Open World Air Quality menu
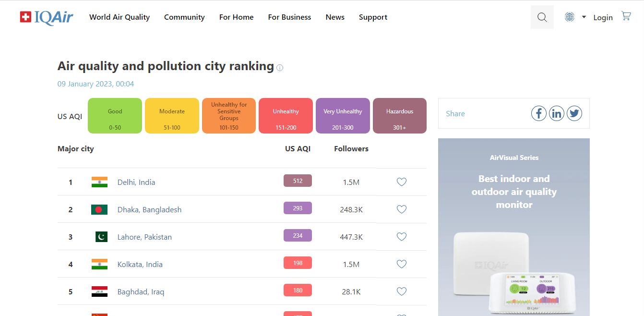Viewport: 644px width, 316px height. [x=119, y=17]
